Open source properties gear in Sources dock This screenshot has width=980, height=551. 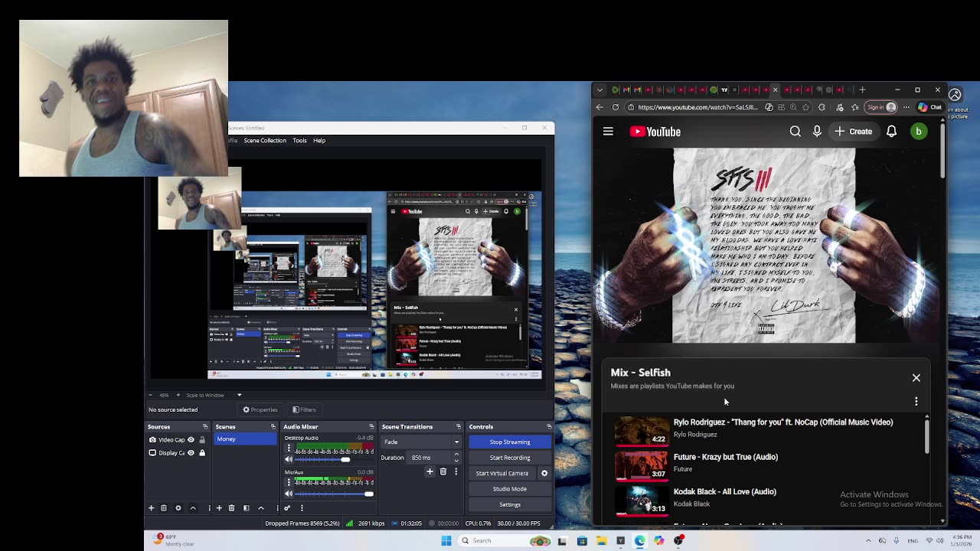tap(178, 508)
